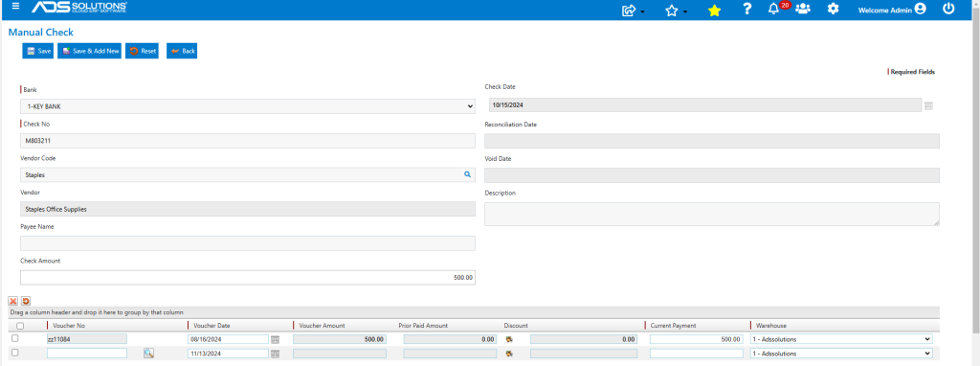Image resolution: width=980 pixels, height=366 pixels.
Task: Open the help question mark icon
Action: [746, 9]
